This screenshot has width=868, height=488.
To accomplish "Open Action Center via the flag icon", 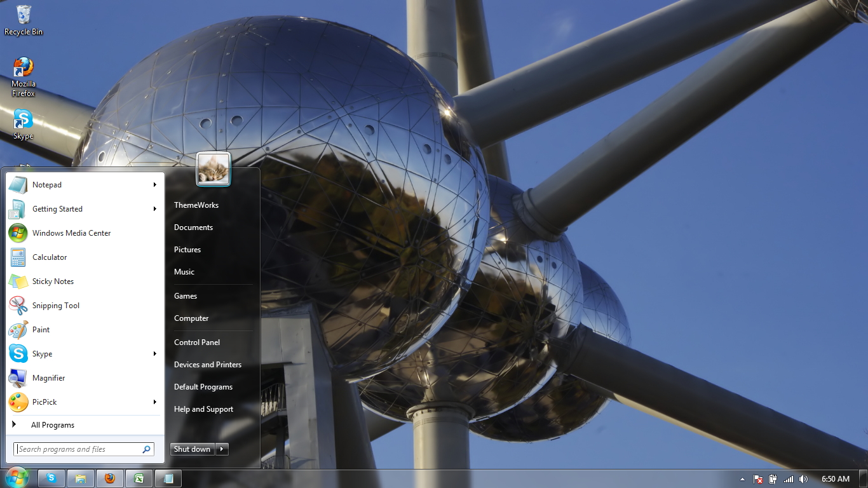I will click(x=757, y=478).
